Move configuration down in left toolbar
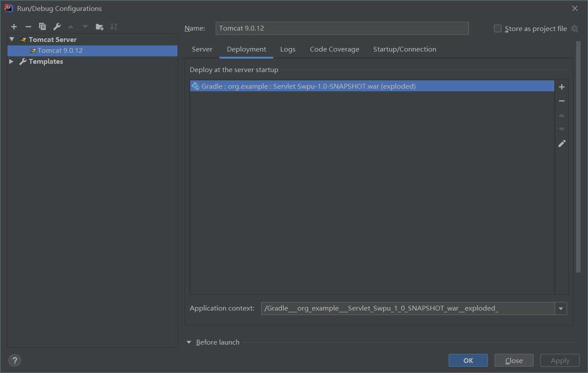The image size is (588, 373). click(x=85, y=27)
